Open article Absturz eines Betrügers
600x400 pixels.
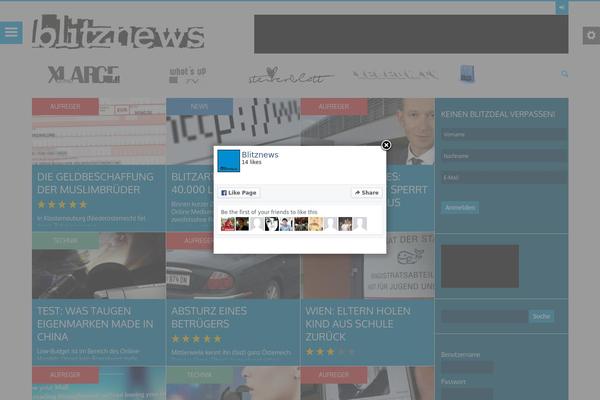click(209, 317)
